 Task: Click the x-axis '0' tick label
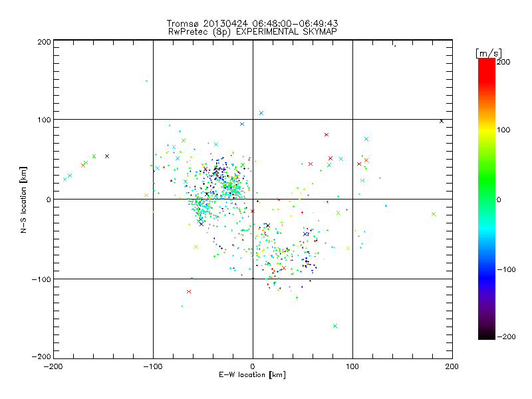(253, 366)
